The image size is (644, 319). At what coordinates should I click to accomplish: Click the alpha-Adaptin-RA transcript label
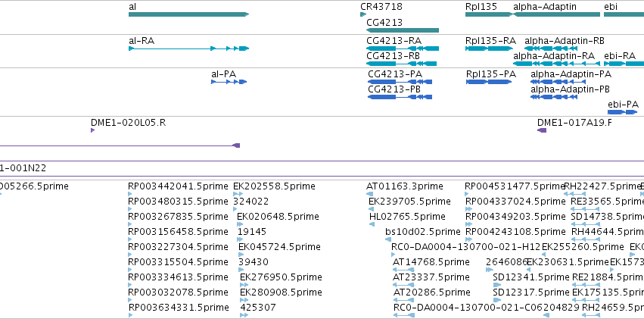pos(554,56)
